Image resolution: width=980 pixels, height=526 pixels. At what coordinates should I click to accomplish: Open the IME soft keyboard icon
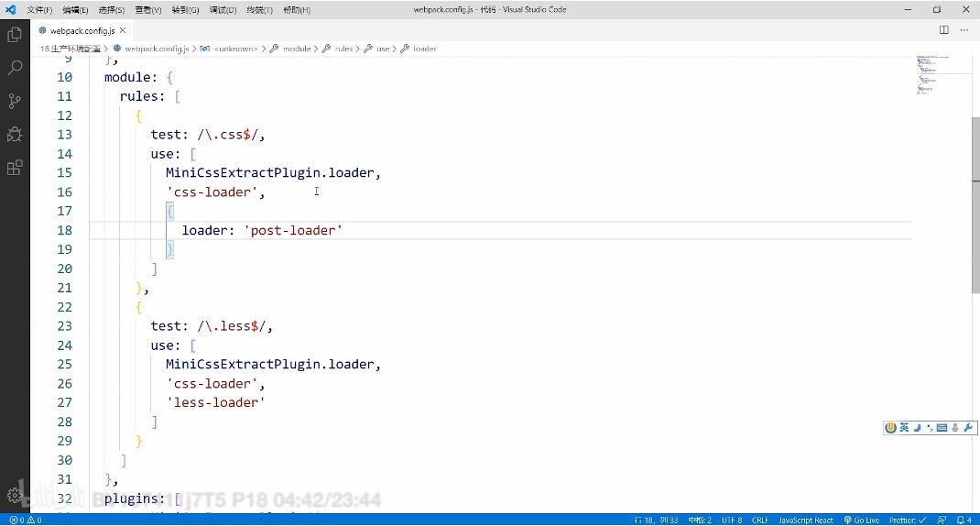coord(942,428)
